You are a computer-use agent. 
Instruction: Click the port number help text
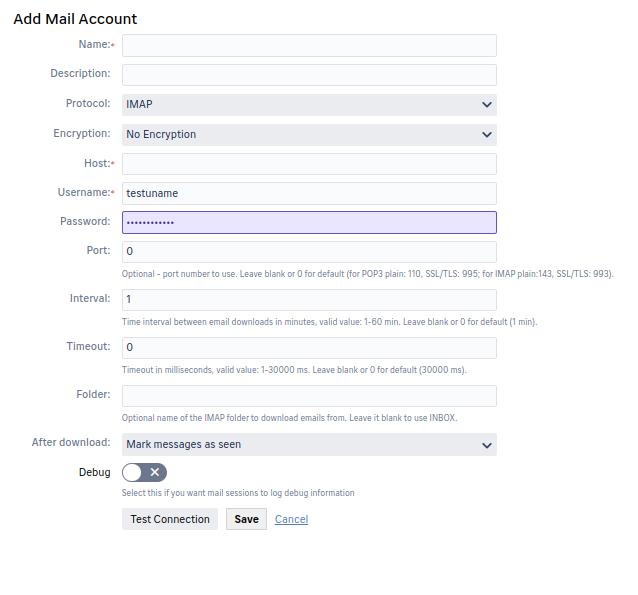click(367, 274)
